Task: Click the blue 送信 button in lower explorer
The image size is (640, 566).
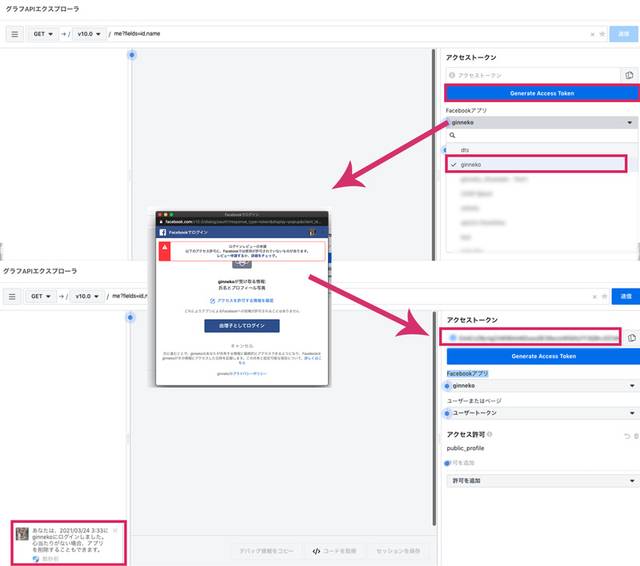Action: click(x=626, y=296)
